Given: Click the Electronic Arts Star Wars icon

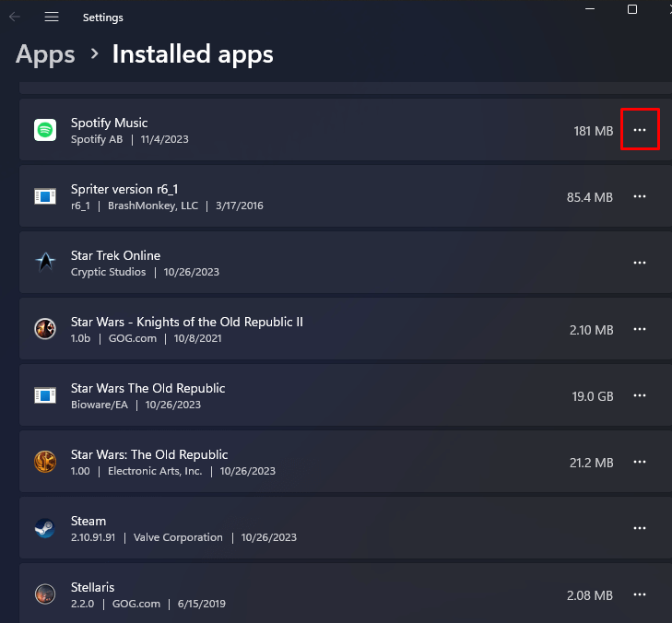Looking at the screenshot, I should click(45, 462).
